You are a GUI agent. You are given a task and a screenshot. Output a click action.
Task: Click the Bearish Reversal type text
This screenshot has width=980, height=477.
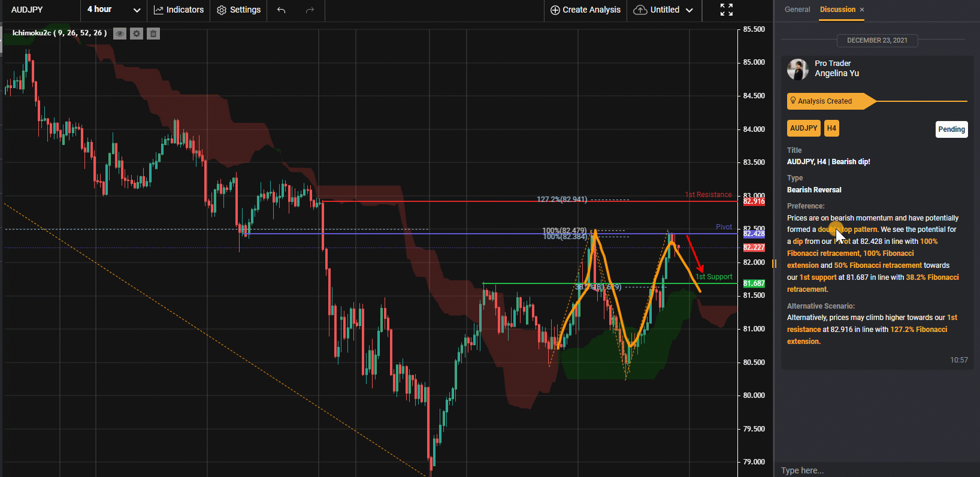click(x=814, y=190)
